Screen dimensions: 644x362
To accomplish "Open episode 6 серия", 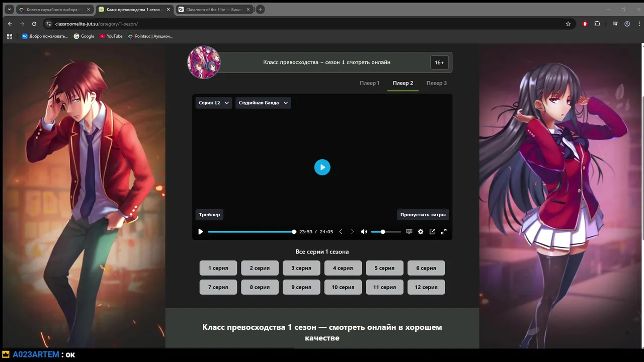I will pyautogui.click(x=426, y=268).
